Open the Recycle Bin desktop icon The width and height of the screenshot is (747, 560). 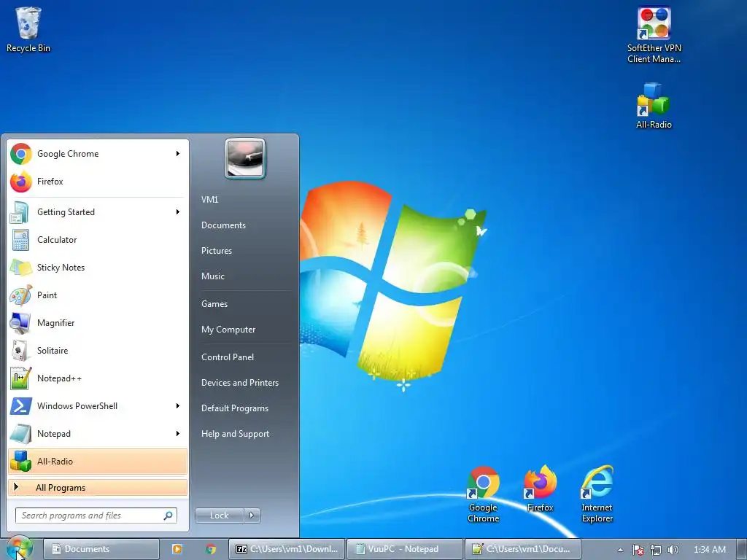28,29
